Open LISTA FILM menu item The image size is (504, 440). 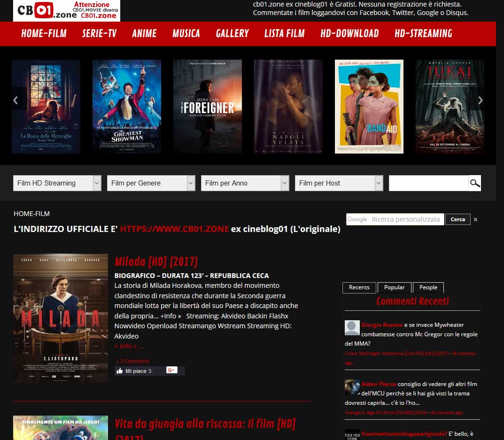coord(285,33)
